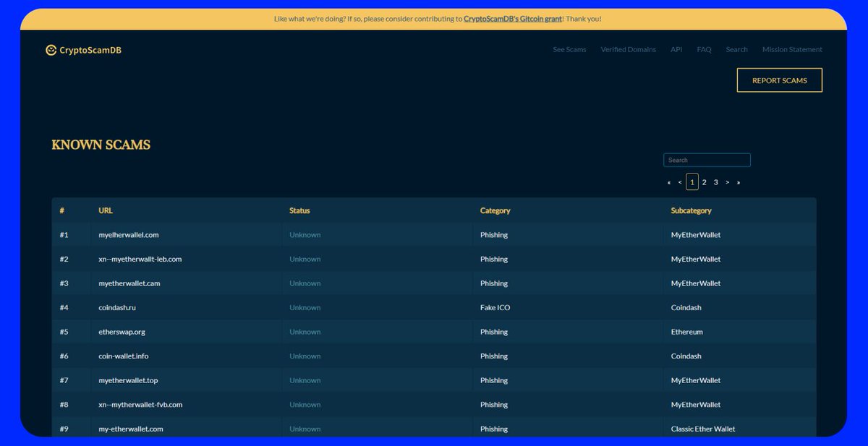The image size is (868, 446).
Task: Open Verified Domains page
Action: coord(628,50)
